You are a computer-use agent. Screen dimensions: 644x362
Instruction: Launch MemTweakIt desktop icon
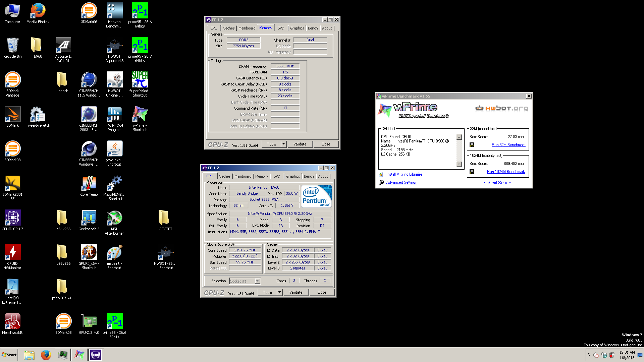(12, 324)
